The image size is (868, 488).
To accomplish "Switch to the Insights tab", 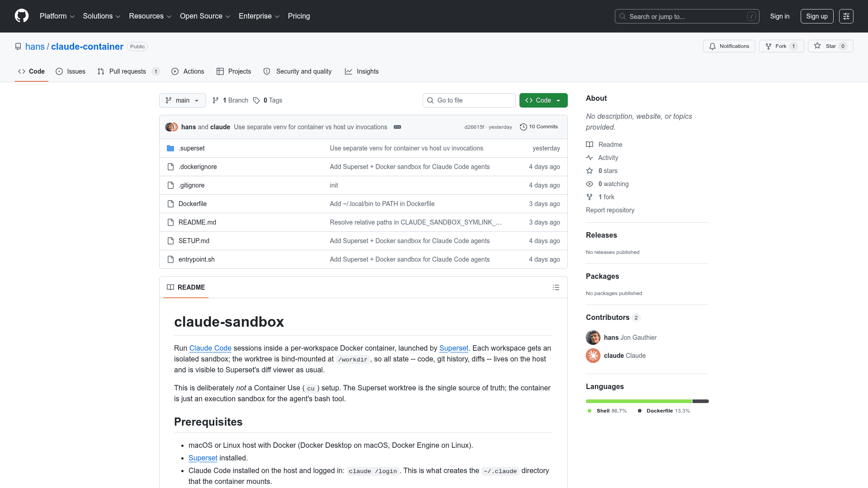I will click(362, 71).
